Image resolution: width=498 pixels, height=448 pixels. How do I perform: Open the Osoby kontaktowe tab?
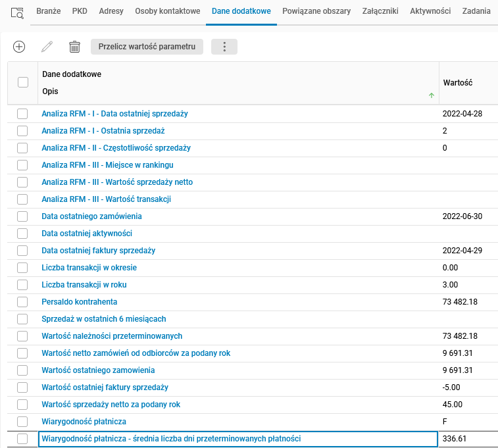coord(167,11)
